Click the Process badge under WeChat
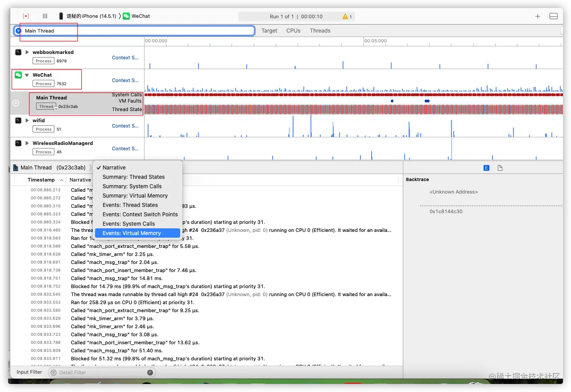This screenshot has width=571, height=392. pyautogui.click(x=44, y=83)
